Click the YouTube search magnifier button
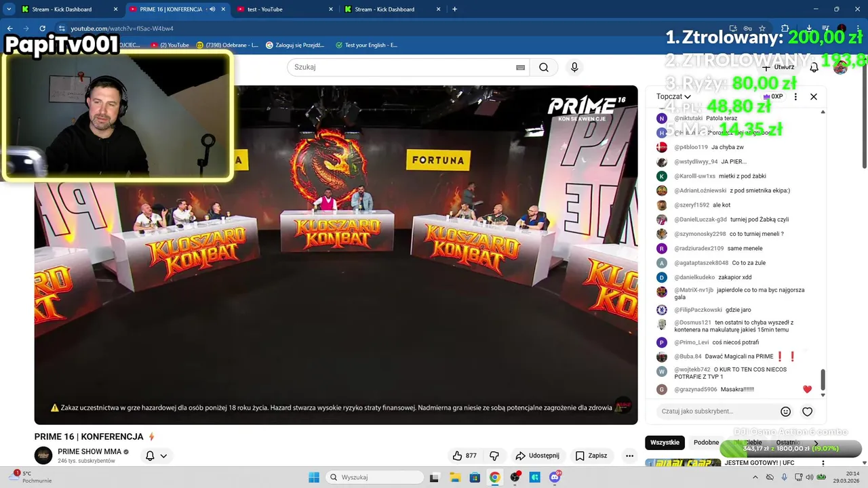The width and height of the screenshot is (868, 488). [x=544, y=67]
